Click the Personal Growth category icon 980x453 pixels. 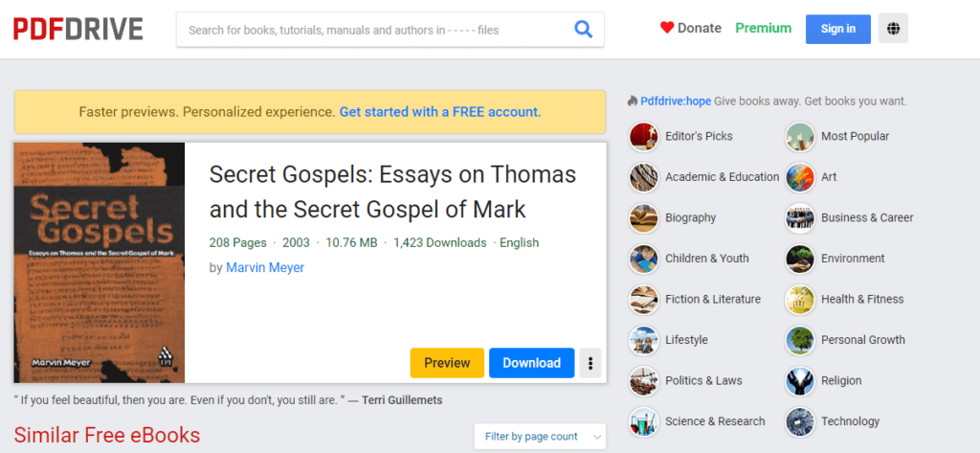(800, 340)
